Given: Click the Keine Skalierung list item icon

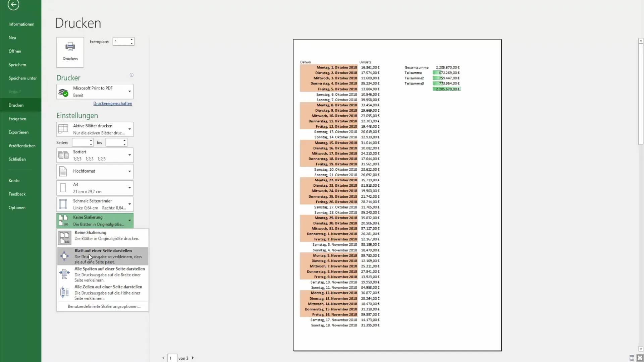Looking at the screenshot, I should [64, 238].
